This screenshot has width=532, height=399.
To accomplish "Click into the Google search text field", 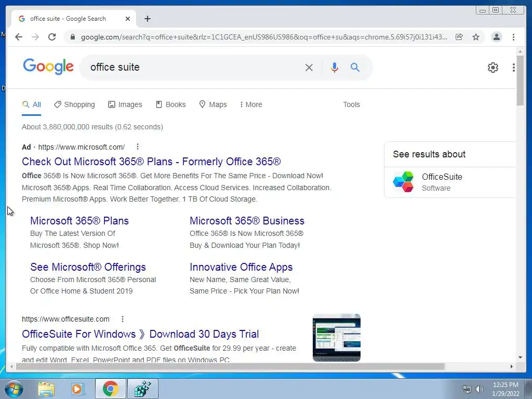I will pyautogui.click(x=193, y=67).
